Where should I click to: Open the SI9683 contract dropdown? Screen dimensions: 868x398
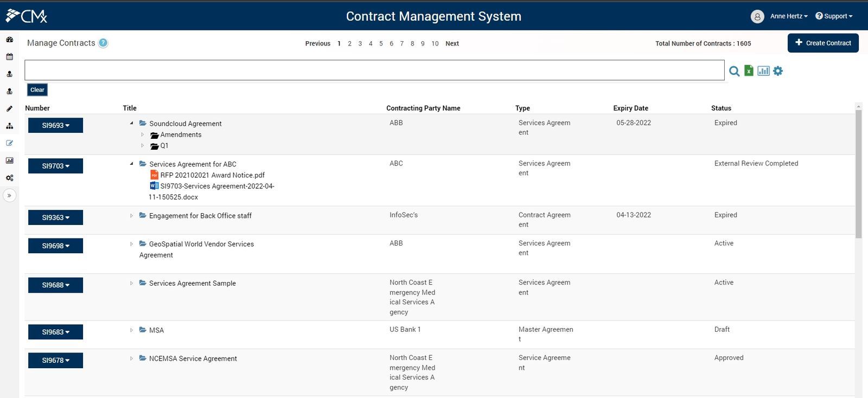coord(55,332)
